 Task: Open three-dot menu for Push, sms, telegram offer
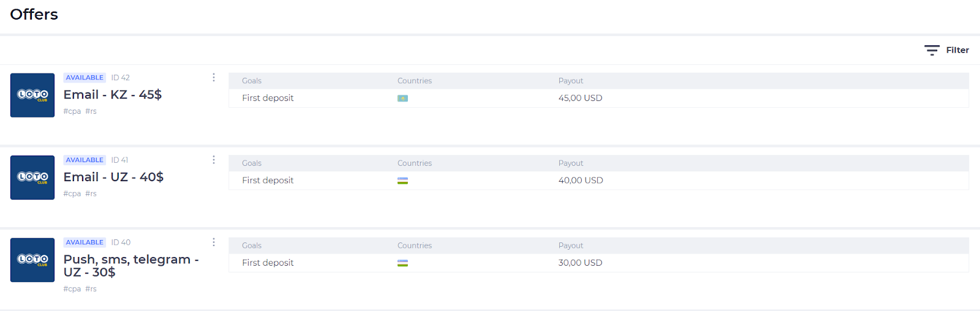[214, 242]
